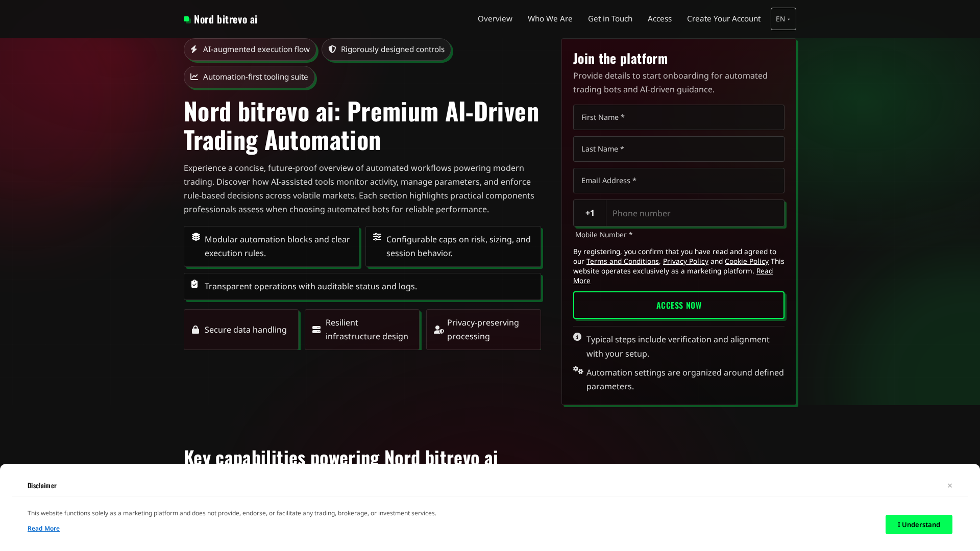980x551 pixels.
Task: Click the user shield icon for Privacy-preserving processing
Action: pos(439,330)
